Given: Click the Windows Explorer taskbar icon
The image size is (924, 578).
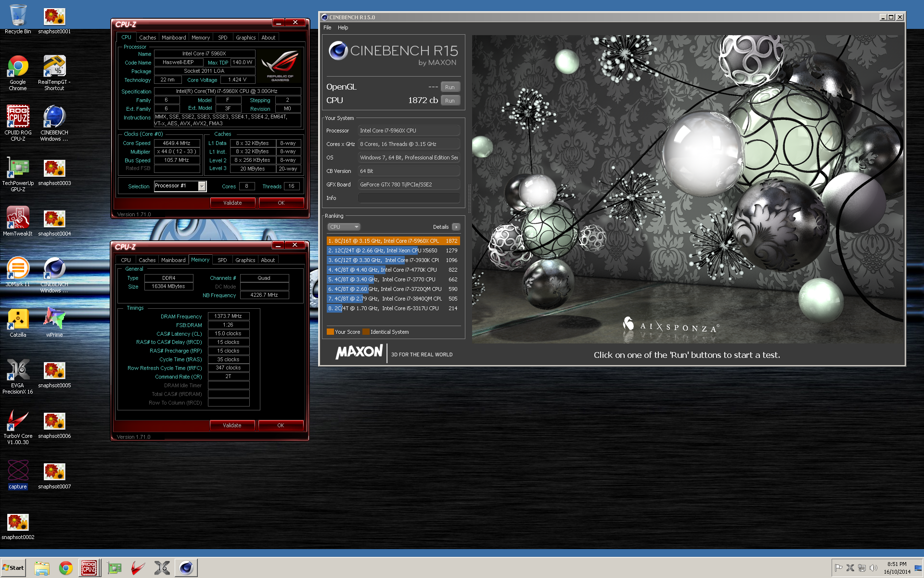Looking at the screenshot, I should (x=42, y=568).
